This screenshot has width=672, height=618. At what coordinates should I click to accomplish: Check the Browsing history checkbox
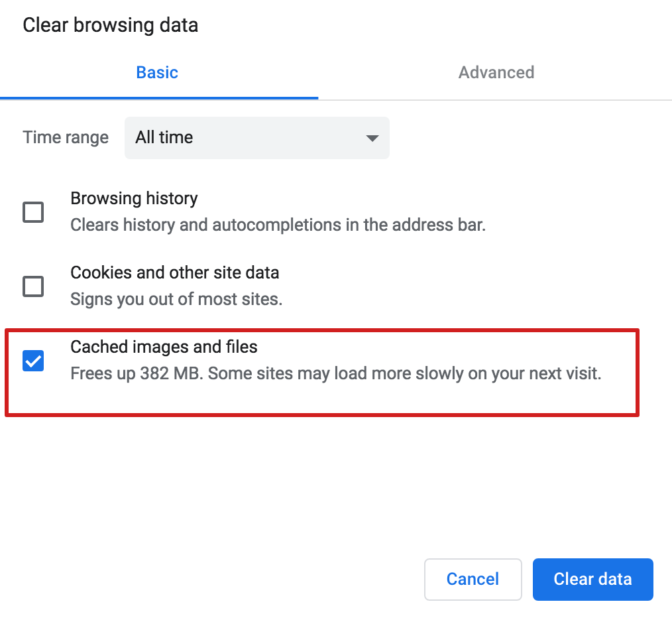click(x=33, y=212)
